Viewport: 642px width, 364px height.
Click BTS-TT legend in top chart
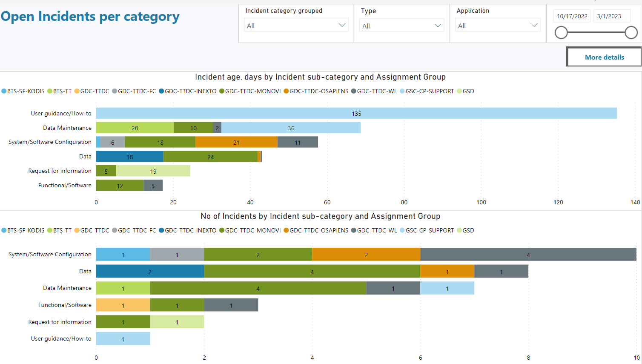59,91
